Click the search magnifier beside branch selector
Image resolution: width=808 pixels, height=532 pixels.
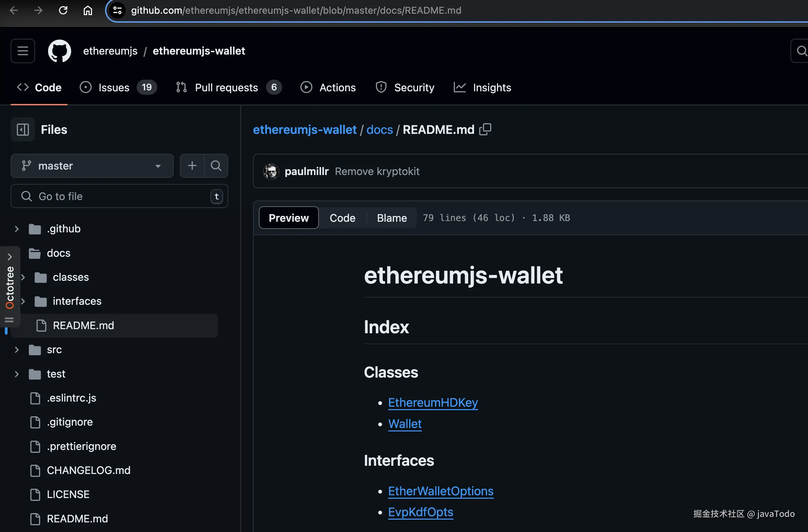216,166
